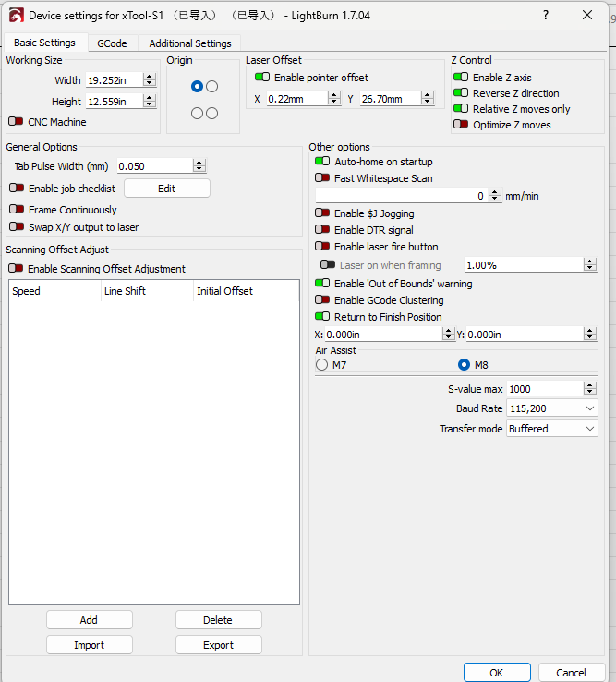Click the S-value max field
616x682 pixels.
(x=546, y=388)
